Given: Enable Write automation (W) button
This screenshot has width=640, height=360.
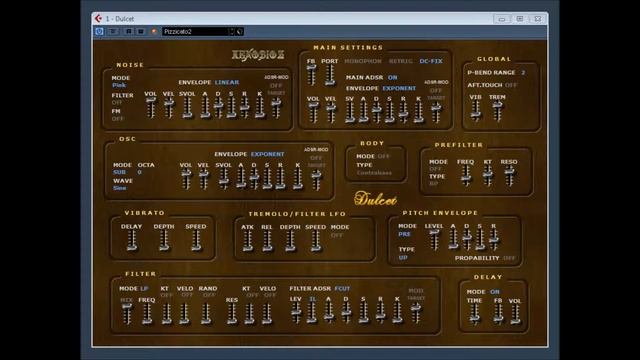Looking at the screenshot, I should (x=141, y=31).
